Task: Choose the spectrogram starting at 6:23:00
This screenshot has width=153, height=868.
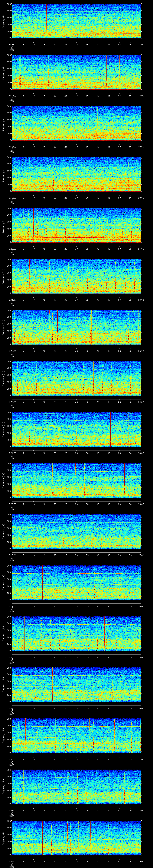Action: pyautogui.click(x=77, y=378)
